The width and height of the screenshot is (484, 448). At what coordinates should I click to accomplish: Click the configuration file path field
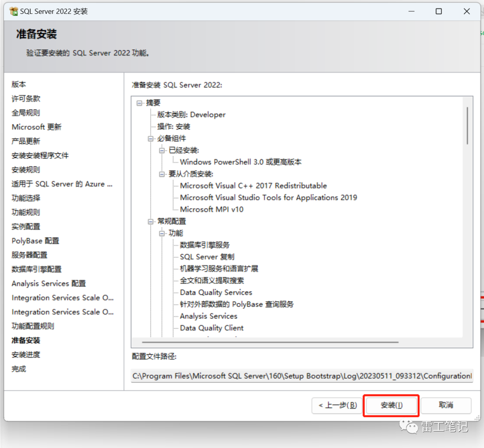click(x=302, y=376)
